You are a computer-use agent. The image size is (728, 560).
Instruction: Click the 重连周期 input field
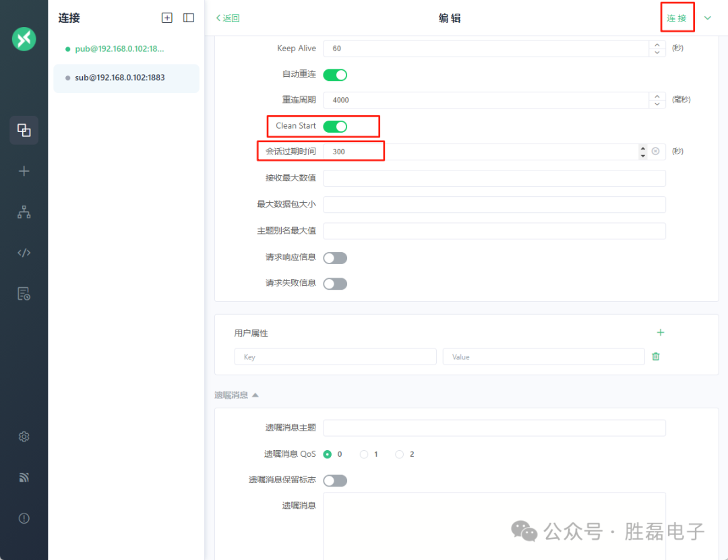485,100
